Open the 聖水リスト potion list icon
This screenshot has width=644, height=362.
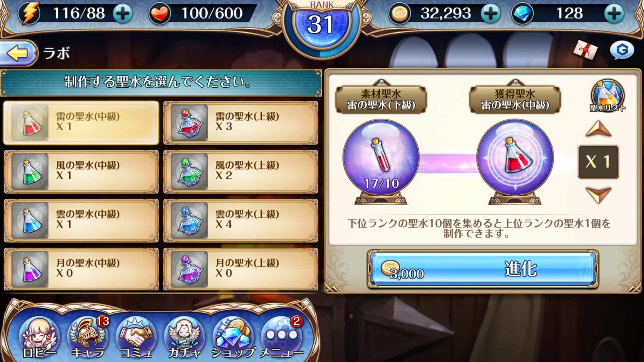(x=607, y=96)
